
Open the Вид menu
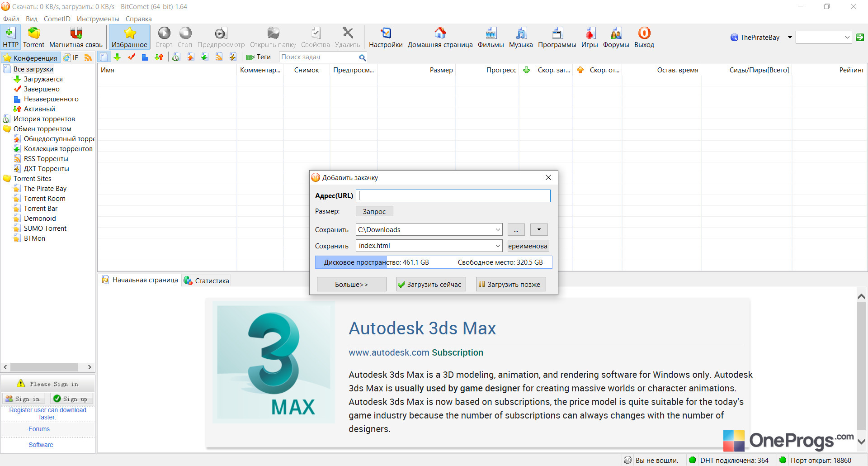pyautogui.click(x=32, y=19)
